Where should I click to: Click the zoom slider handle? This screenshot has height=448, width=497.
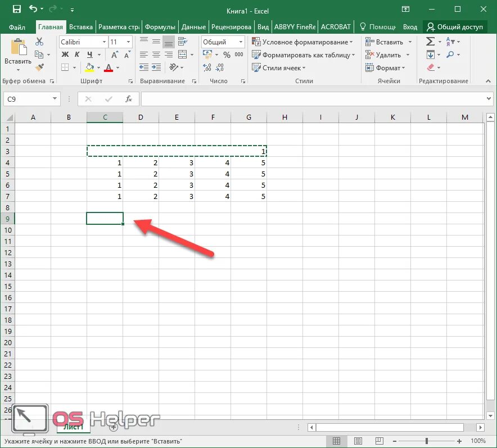427,441
